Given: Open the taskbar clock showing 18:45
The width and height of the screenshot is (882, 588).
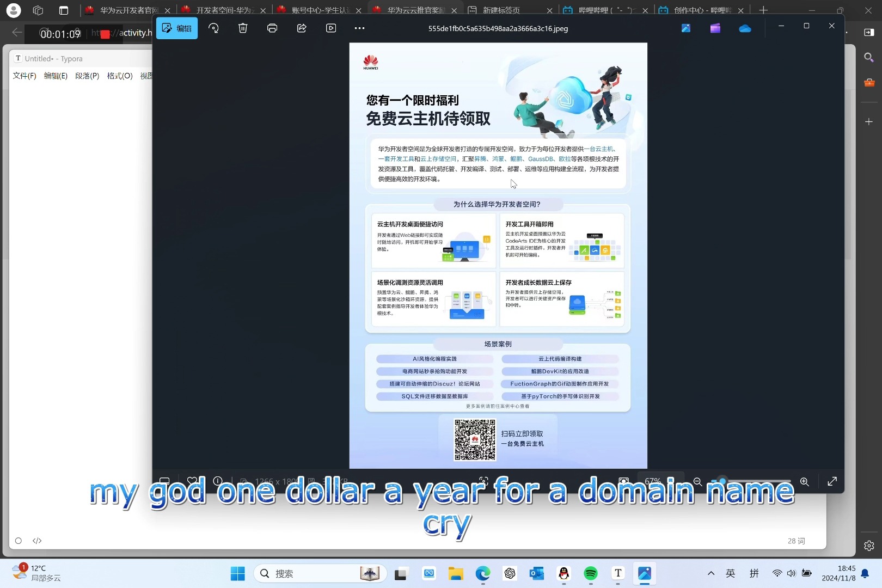Looking at the screenshot, I should click(x=838, y=573).
